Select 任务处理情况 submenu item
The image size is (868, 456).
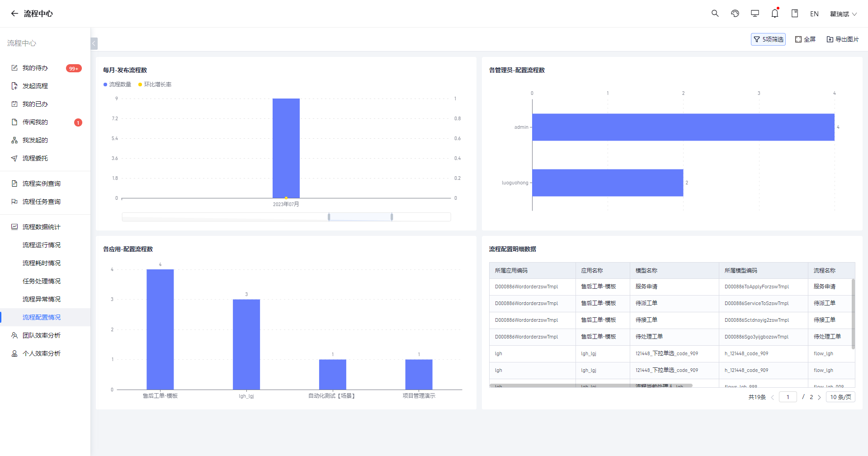(x=45, y=281)
